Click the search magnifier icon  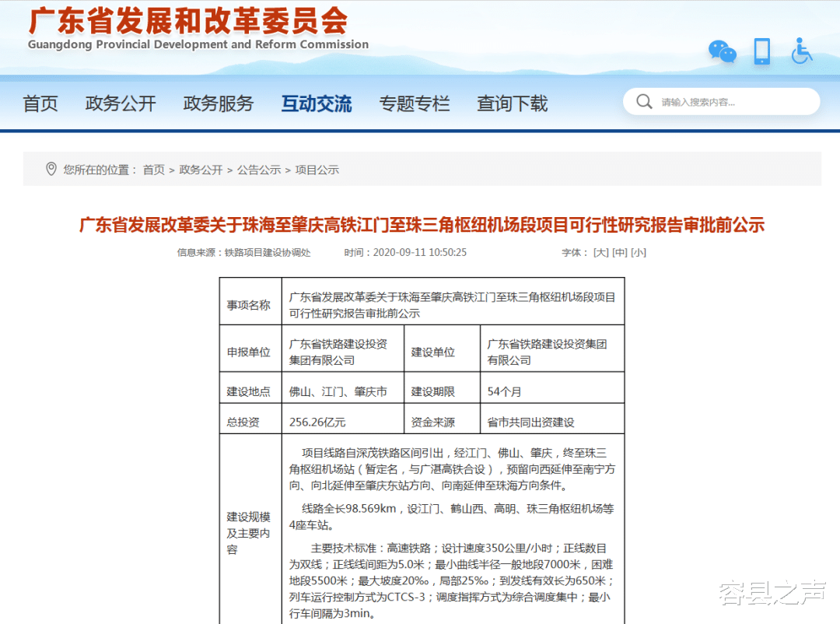point(644,101)
